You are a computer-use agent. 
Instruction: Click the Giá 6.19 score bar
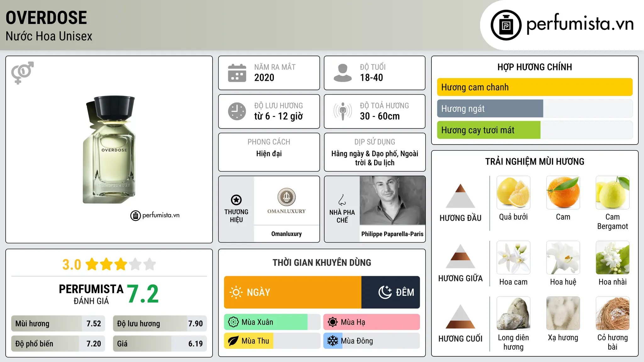[160, 343]
